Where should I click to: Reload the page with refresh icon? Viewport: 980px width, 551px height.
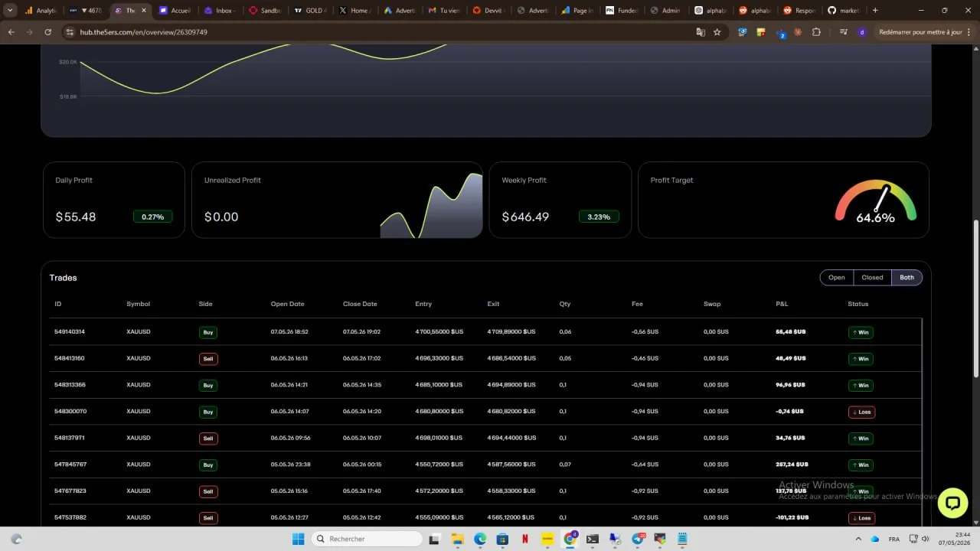(47, 32)
